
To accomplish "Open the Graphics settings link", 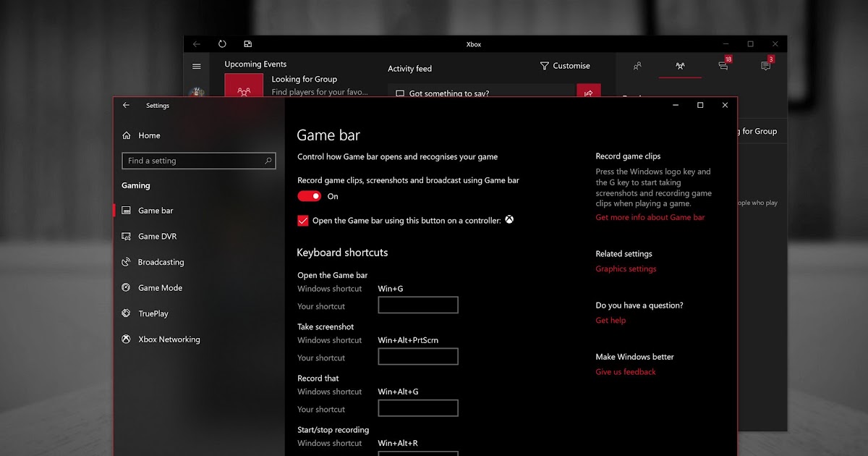I will point(626,269).
